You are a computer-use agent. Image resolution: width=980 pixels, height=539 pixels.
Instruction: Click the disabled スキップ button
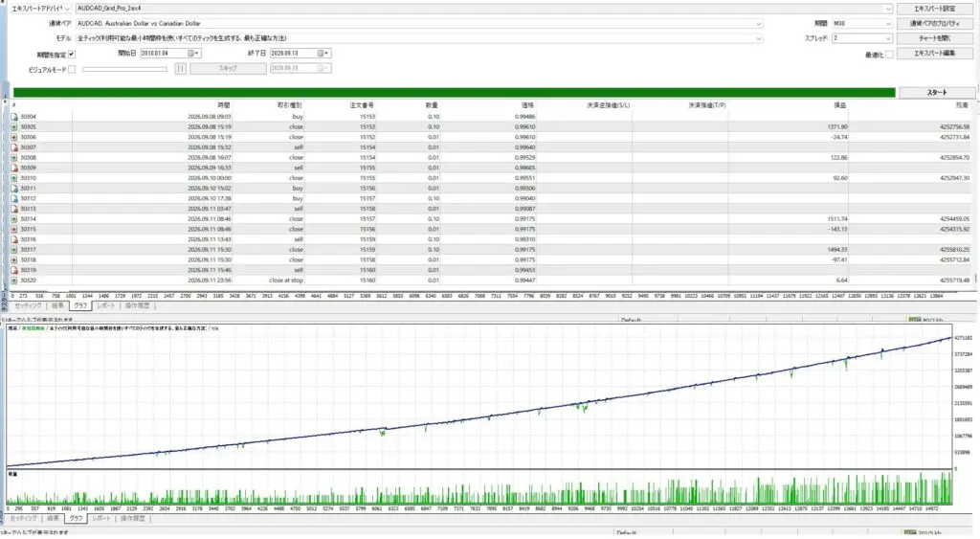(x=228, y=69)
